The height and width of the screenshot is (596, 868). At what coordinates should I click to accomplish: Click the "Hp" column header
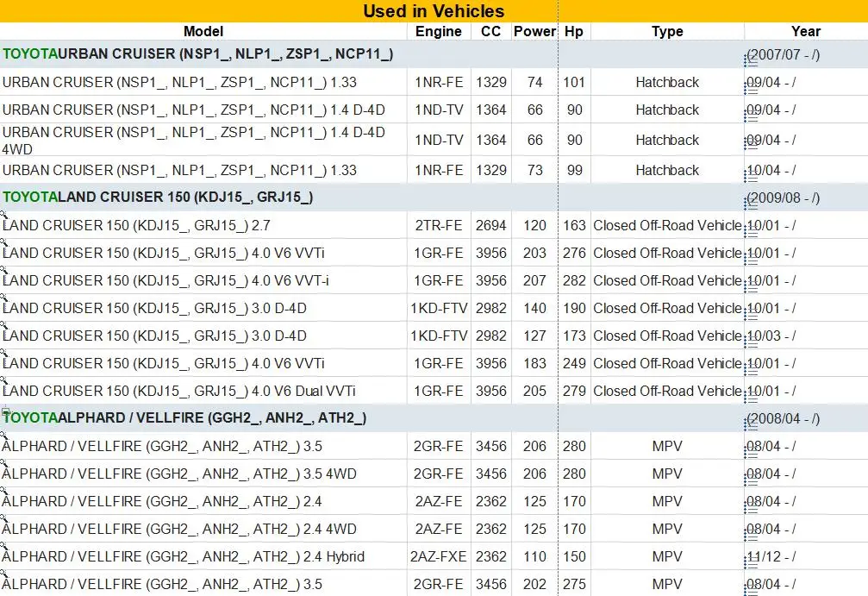click(573, 32)
